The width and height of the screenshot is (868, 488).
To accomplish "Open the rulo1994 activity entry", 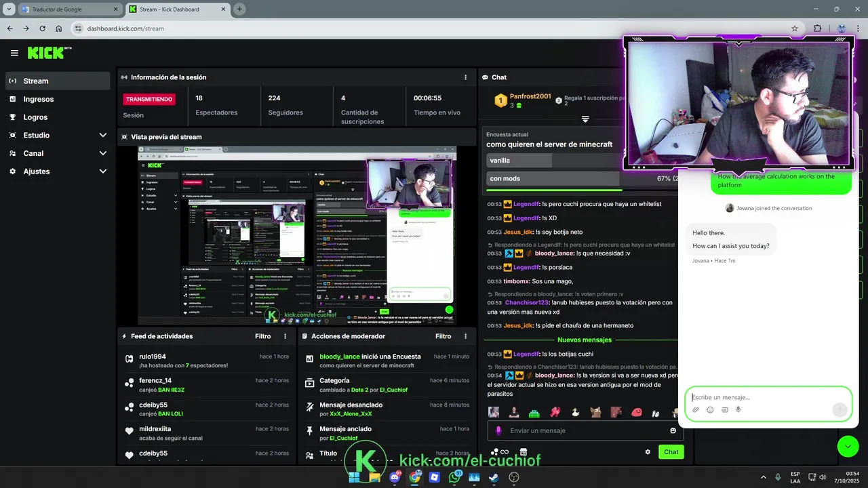I will tap(206, 361).
